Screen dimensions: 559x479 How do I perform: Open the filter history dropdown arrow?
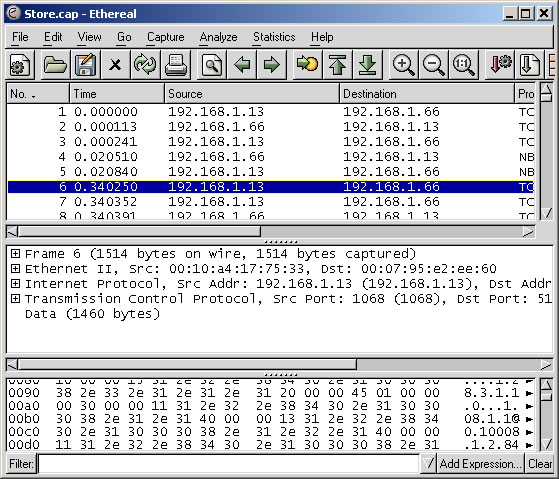[429, 464]
